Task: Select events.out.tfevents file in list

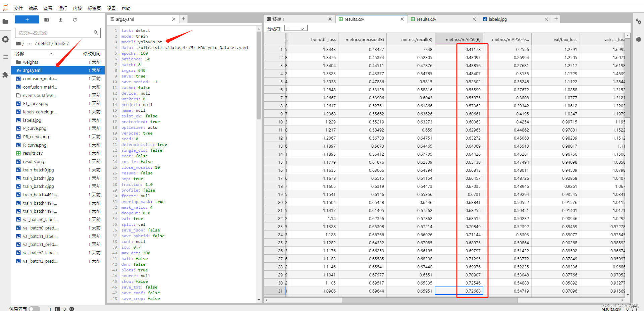Action: click(x=58, y=95)
